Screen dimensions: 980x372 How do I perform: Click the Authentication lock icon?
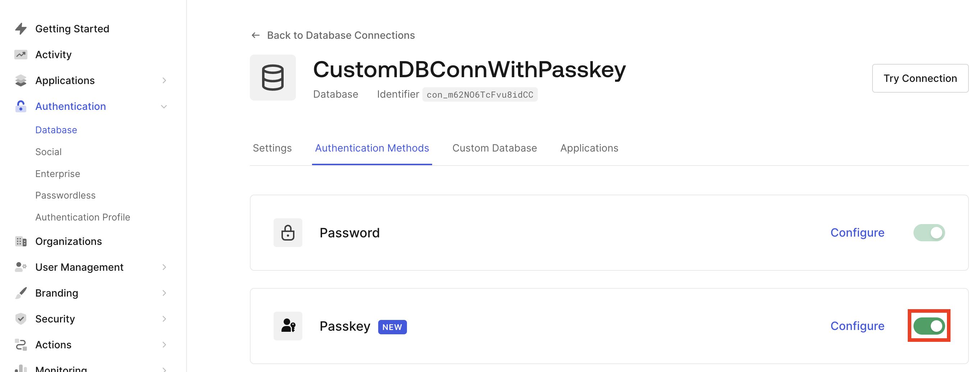pyautogui.click(x=21, y=106)
